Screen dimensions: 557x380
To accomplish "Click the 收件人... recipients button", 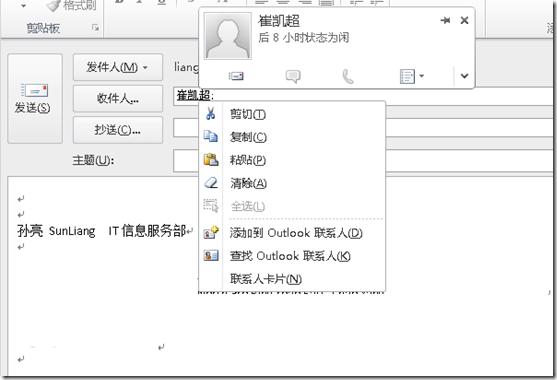I will point(118,98).
